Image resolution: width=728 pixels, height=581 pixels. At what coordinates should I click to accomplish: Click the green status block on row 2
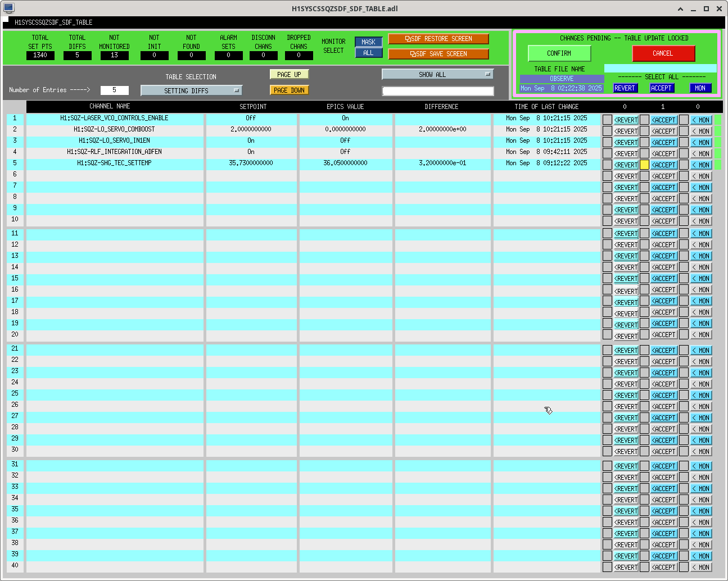pos(718,131)
